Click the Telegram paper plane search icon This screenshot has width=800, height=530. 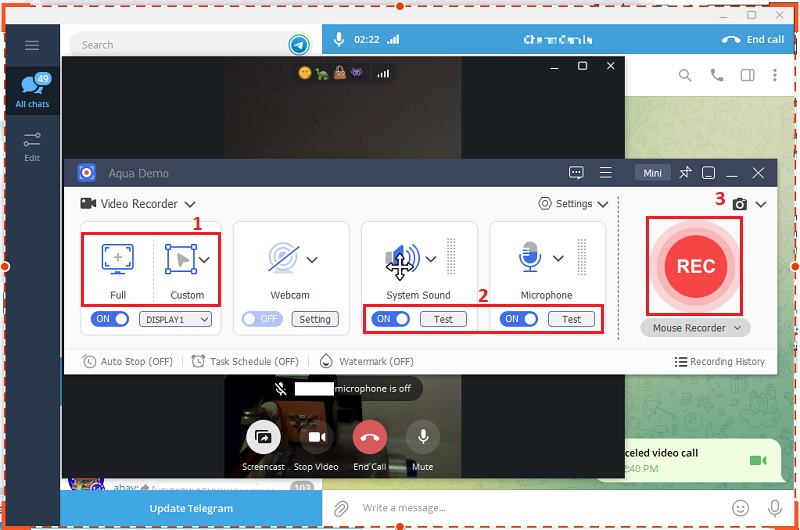click(299, 45)
